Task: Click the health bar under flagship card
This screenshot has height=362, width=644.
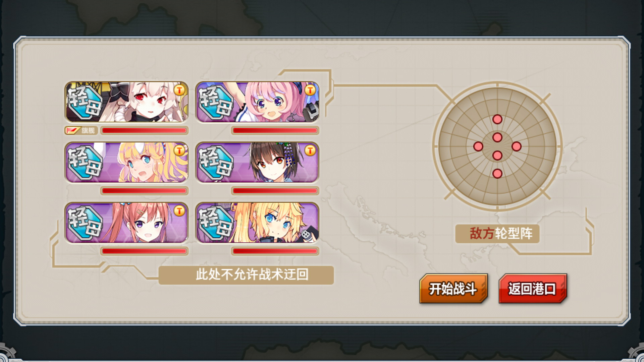Action: coord(144,130)
